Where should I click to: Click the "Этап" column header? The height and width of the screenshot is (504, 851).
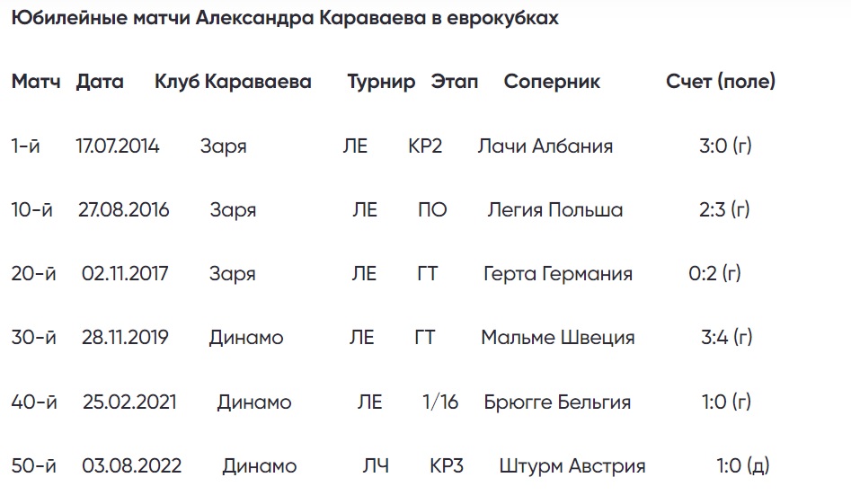coord(455,82)
